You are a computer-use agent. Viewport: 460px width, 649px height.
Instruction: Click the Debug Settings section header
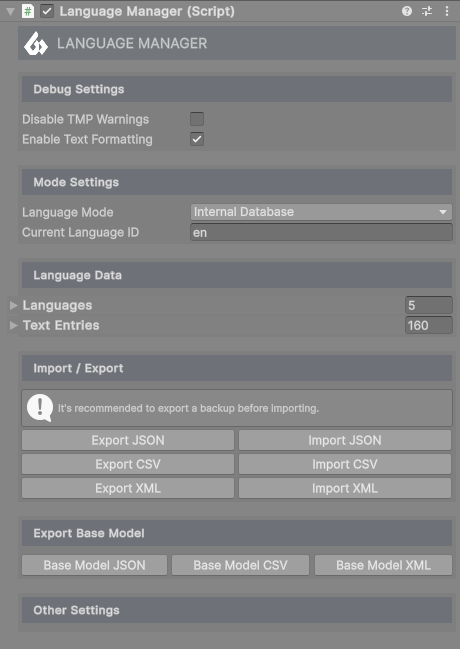237,89
